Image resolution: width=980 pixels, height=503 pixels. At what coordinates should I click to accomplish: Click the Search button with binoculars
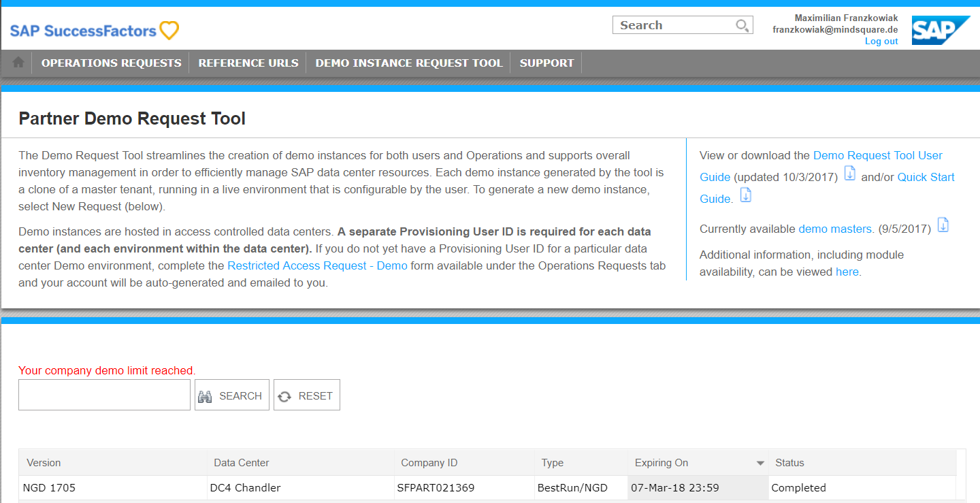(232, 395)
